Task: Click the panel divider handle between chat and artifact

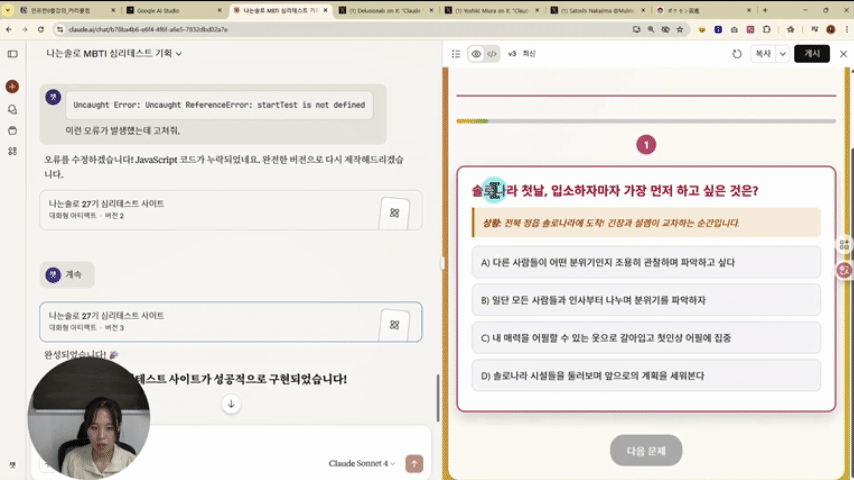Action: click(x=442, y=264)
